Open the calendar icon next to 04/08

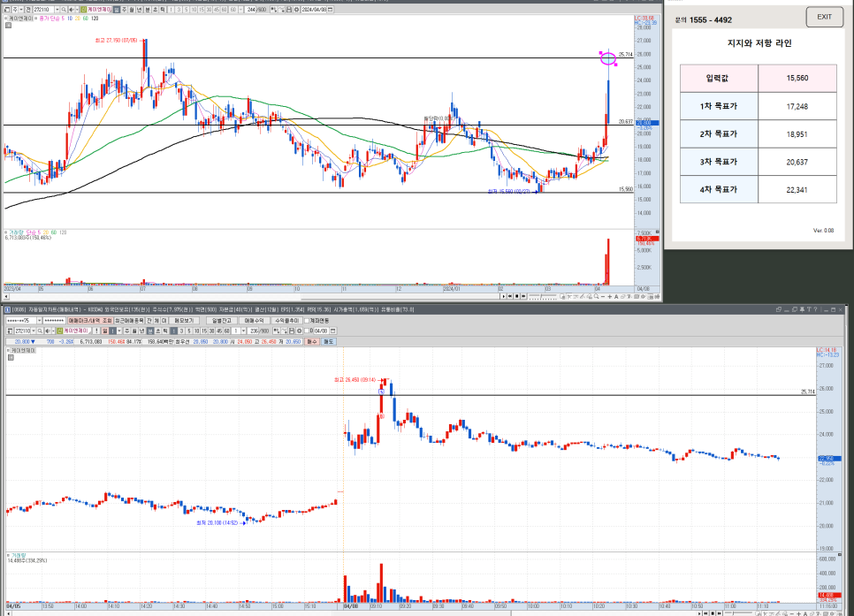332,331
